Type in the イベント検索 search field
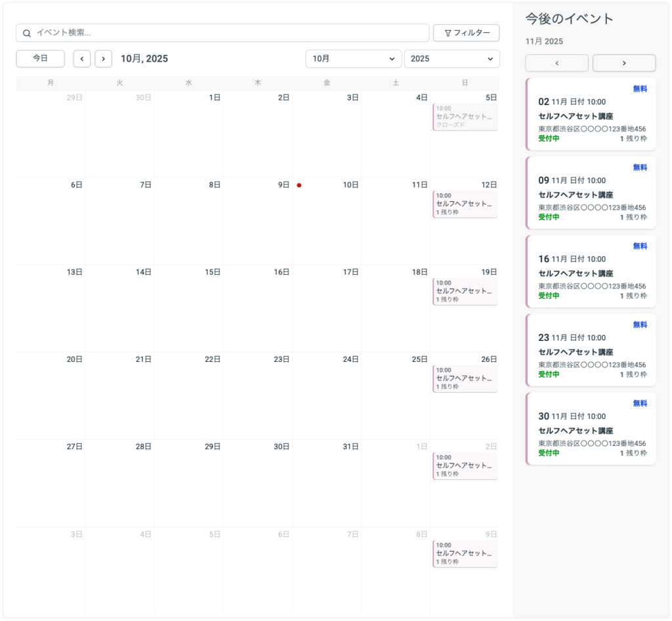Image resolution: width=672 pixels, height=621 pixels. 230,33
